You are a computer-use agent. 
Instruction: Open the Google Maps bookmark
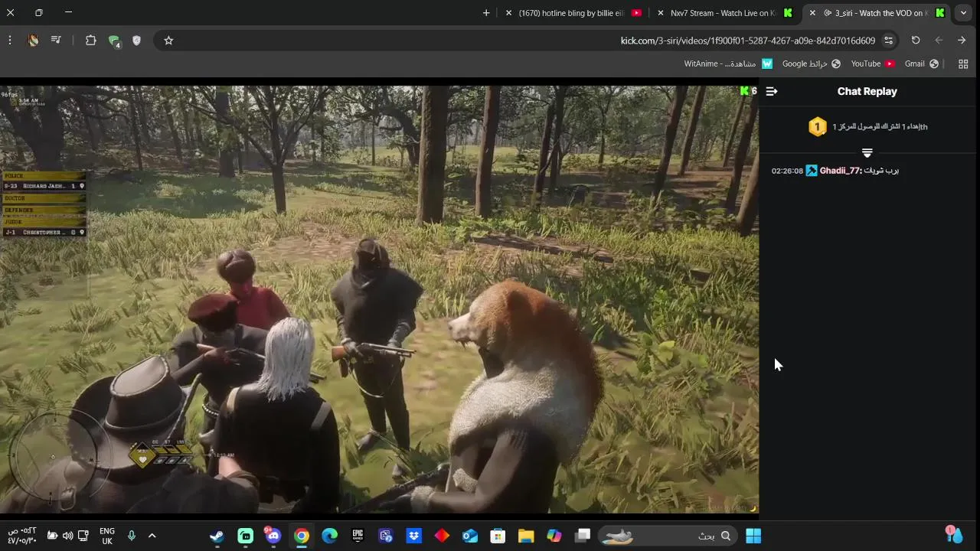point(812,64)
